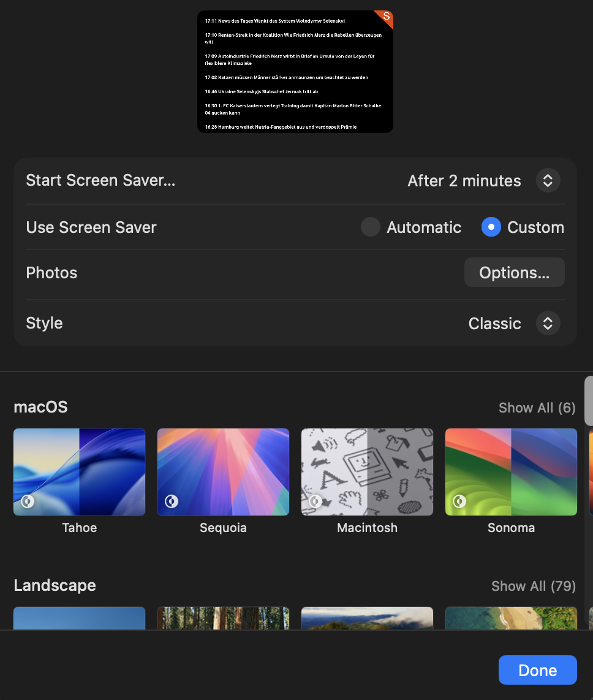Select the Automatic radio button
593x700 pixels.
(371, 227)
